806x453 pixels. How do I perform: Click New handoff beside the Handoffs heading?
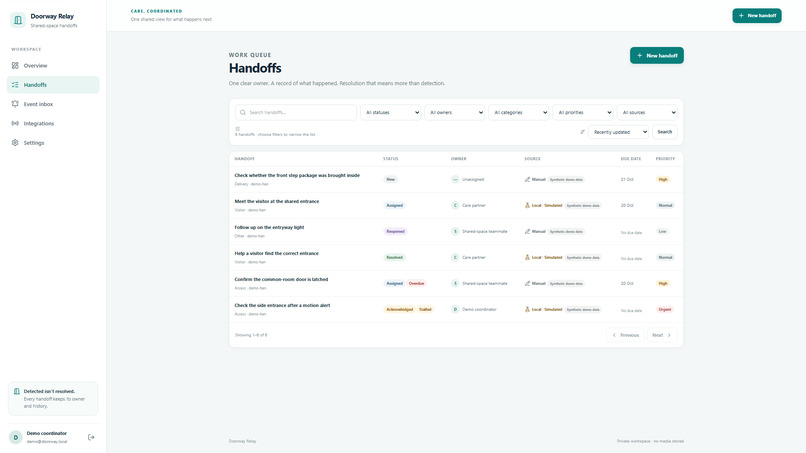(x=656, y=56)
